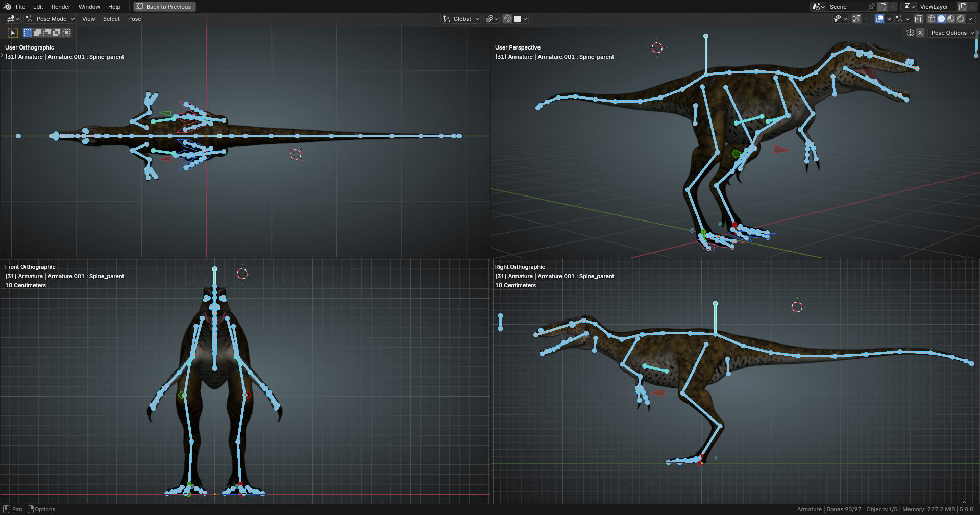The height and width of the screenshot is (515, 980).
Task: Click the add view layer icon
Action: [x=963, y=7]
